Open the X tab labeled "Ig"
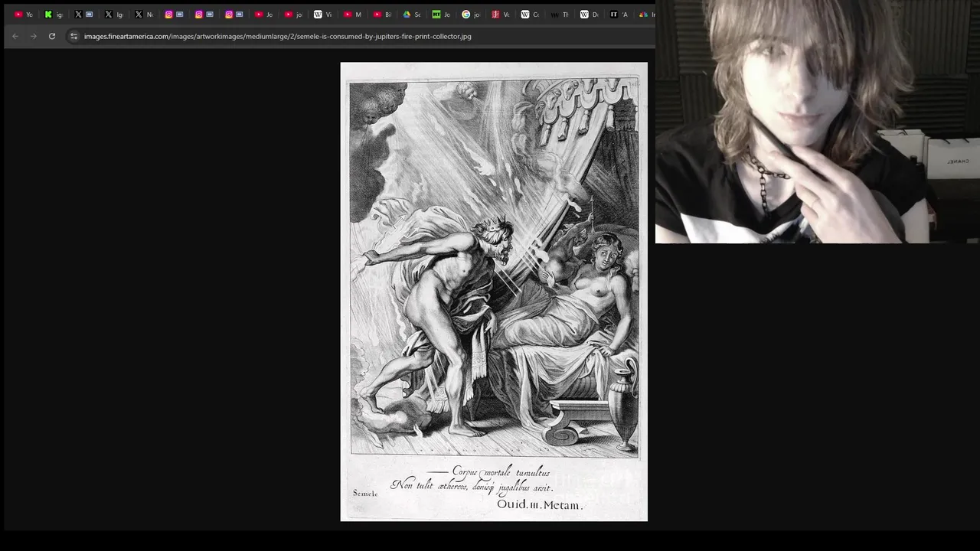This screenshot has width=980, height=551. click(x=114, y=15)
